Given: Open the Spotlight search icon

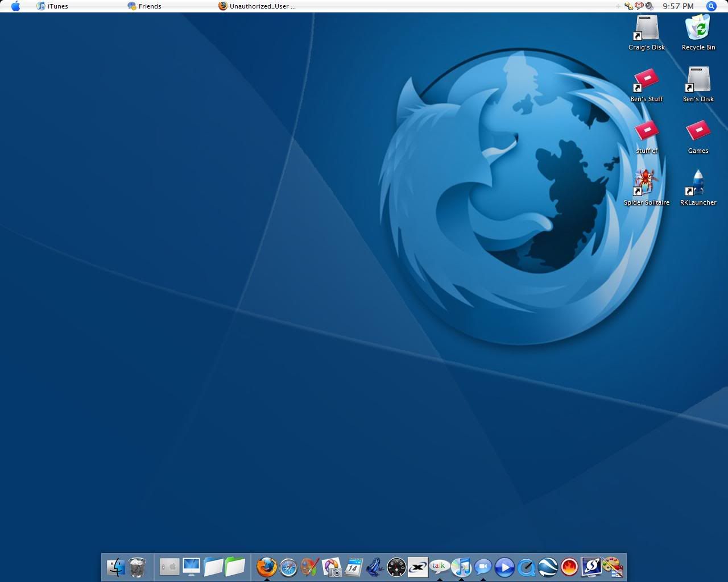Looking at the screenshot, I should 712,6.
